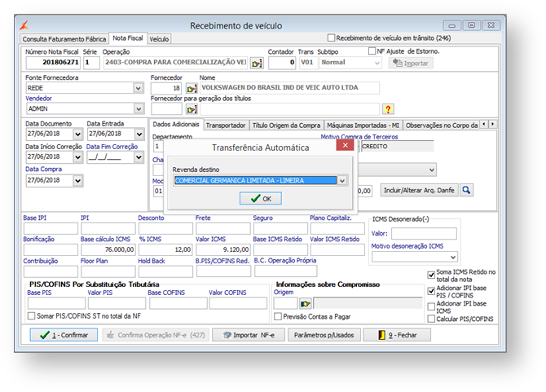Open Operação lookup icon
The image size is (546, 392).
257,64
